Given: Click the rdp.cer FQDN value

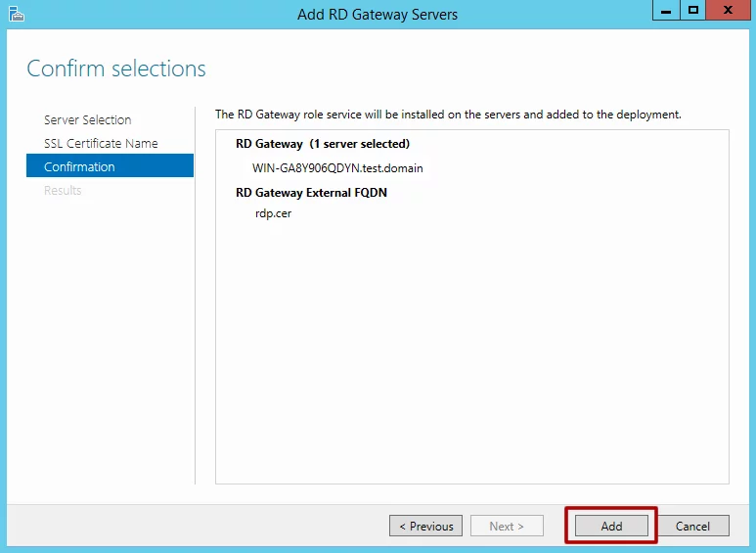Looking at the screenshot, I should [x=272, y=213].
